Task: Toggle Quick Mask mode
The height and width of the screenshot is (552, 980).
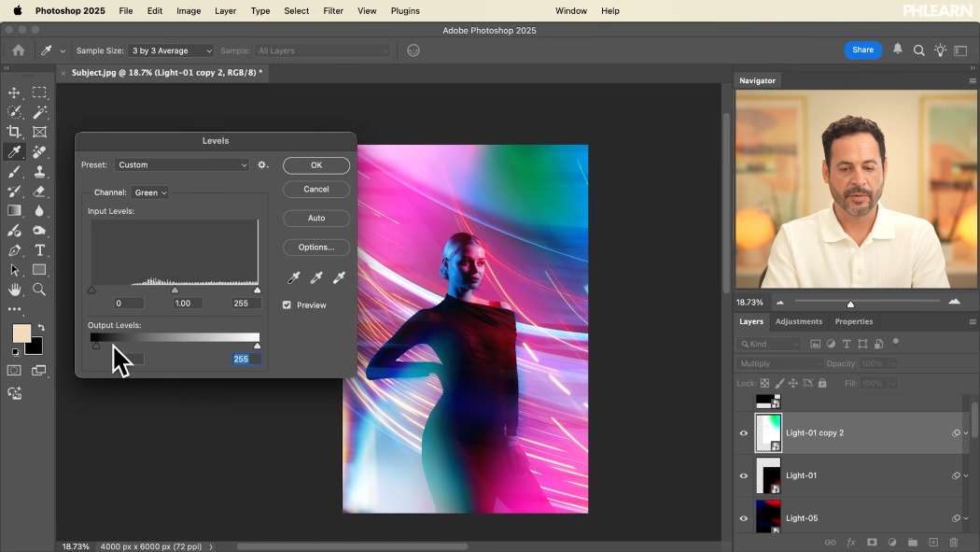Action: (14, 370)
